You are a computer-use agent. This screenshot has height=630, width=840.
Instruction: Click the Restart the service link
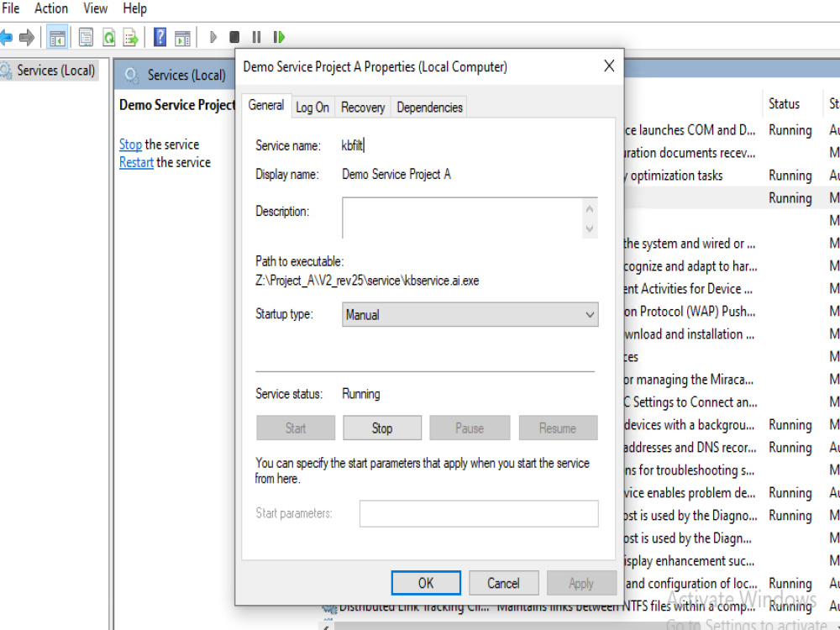coord(136,162)
